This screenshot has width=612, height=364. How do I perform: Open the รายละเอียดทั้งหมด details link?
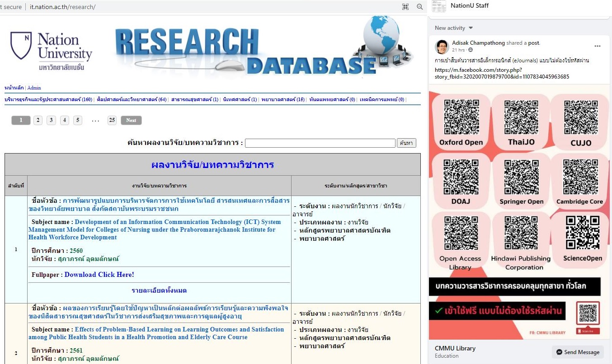tap(159, 290)
